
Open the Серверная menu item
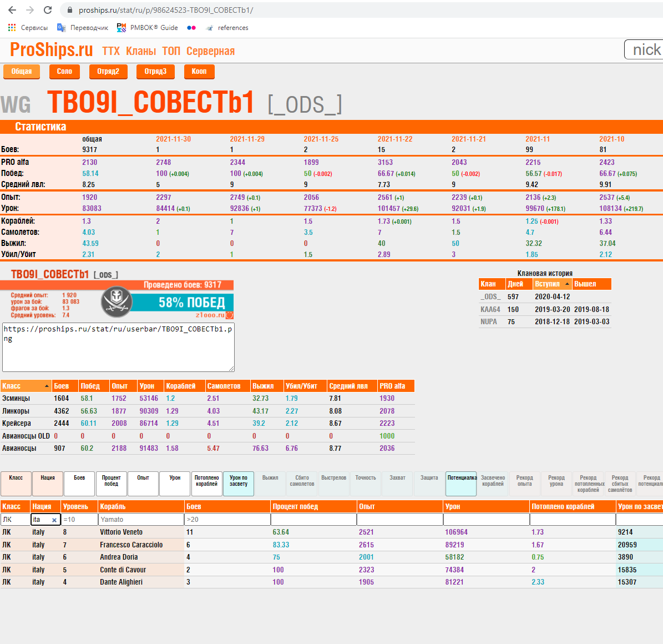[211, 51]
